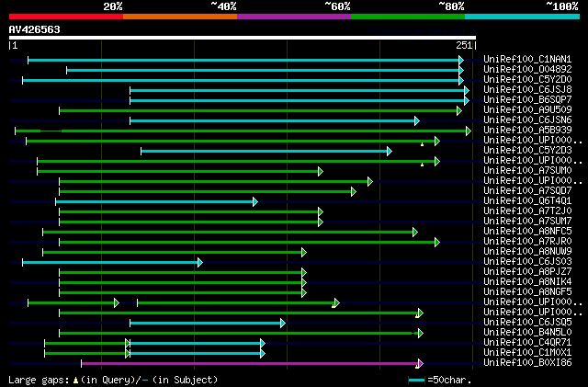Click the red 20% identity legend segment
Image resolution: width=588 pixels, height=387 pixels.
coord(66,17)
